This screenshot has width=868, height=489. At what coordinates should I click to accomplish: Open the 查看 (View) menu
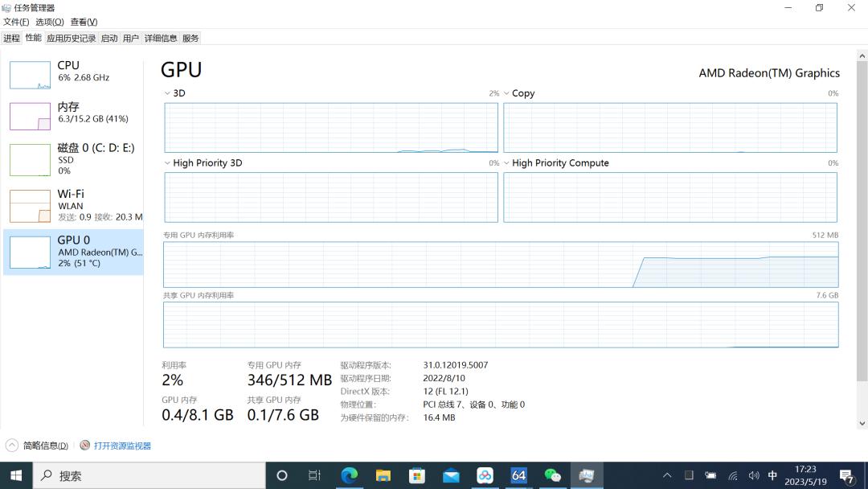coord(84,22)
